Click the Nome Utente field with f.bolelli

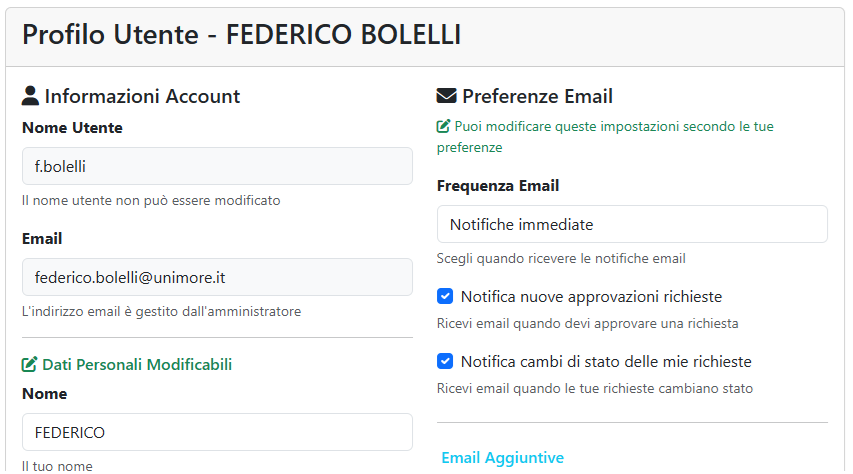(x=217, y=166)
